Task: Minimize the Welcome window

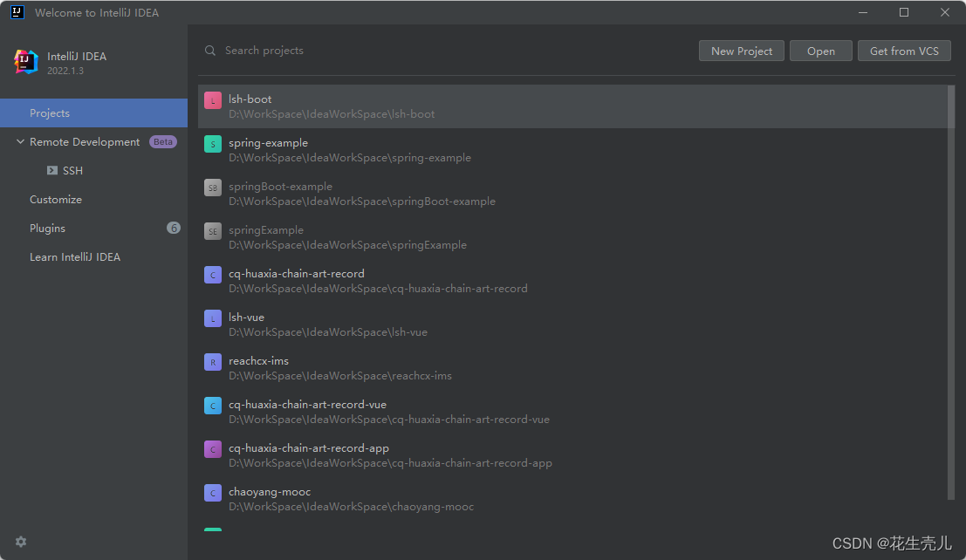Action: (863, 12)
